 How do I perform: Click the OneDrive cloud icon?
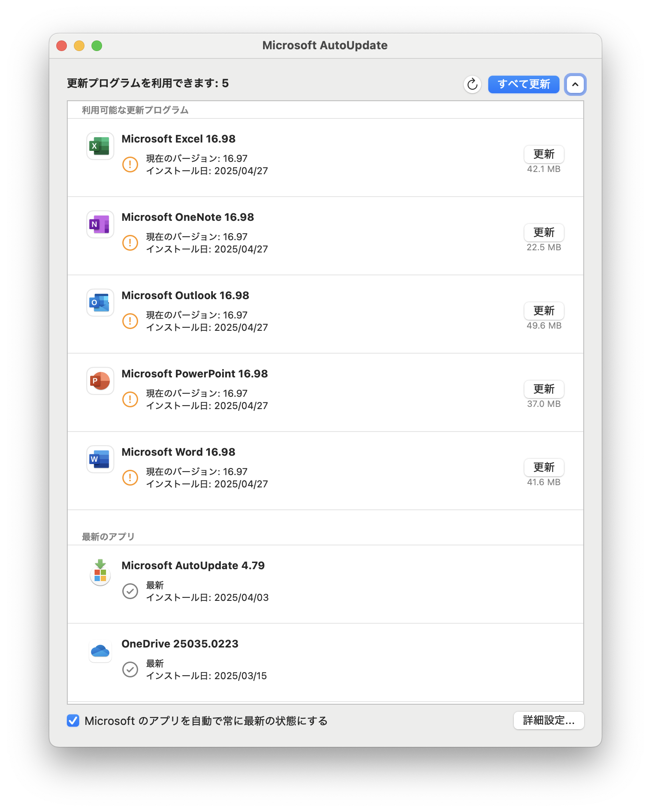coord(100,651)
